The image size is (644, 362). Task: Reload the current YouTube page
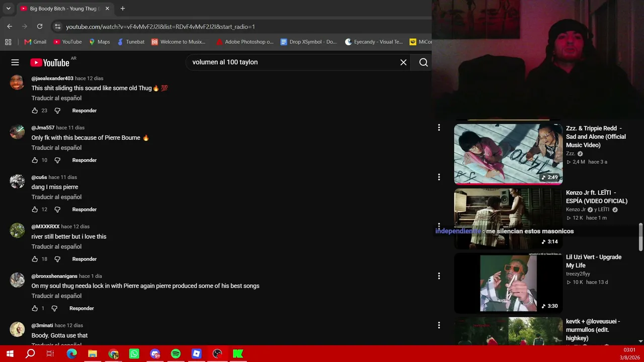point(40,27)
